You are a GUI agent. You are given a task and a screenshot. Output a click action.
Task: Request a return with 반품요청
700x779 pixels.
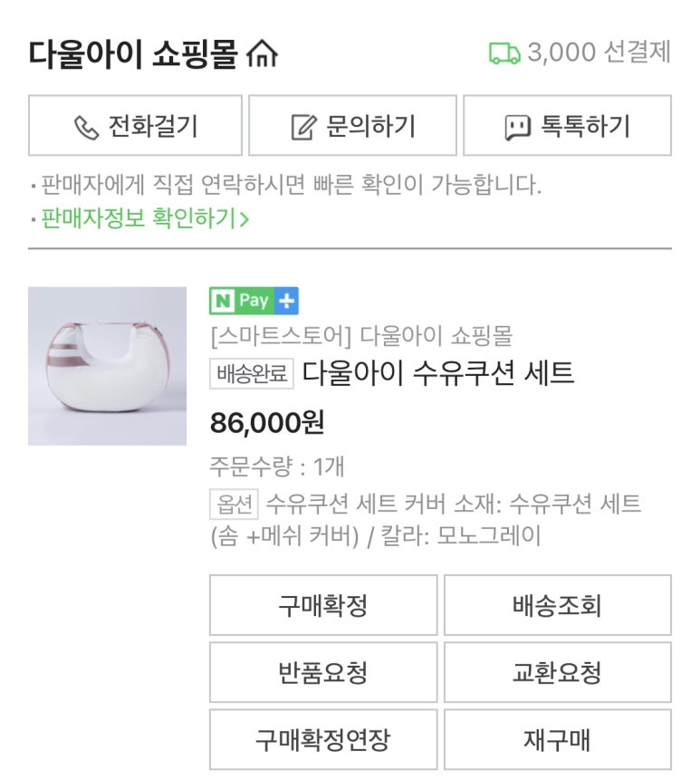click(x=323, y=672)
